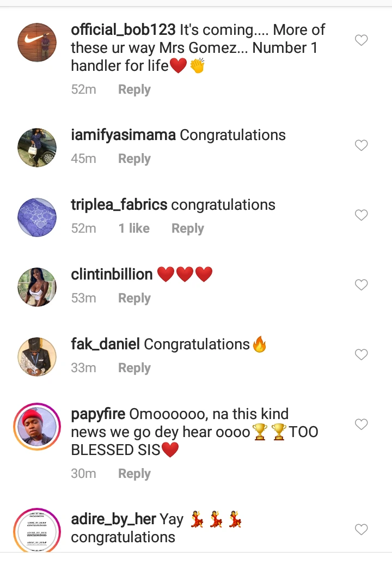
Task: Reply to clintinbillion's comment
Action: [134, 298]
